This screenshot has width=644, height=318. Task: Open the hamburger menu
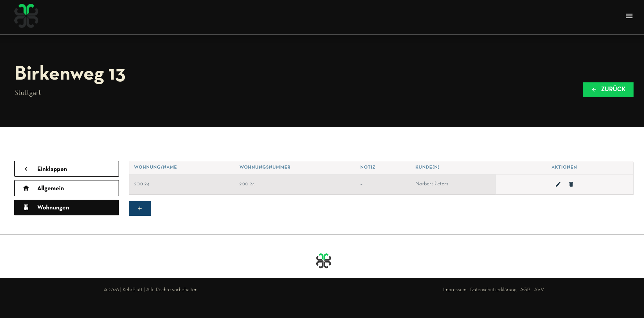[629, 16]
